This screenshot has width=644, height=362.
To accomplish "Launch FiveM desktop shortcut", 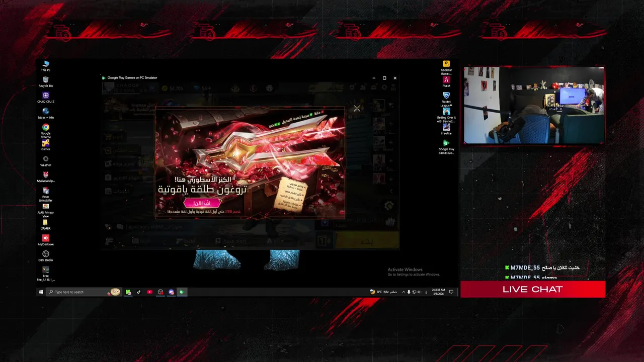I will (x=446, y=82).
